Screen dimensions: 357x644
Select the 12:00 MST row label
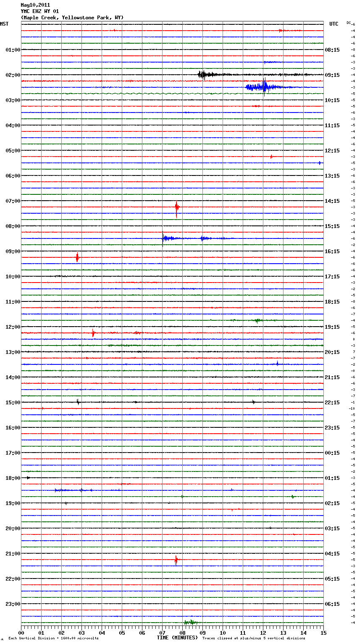(x=13, y=327)
